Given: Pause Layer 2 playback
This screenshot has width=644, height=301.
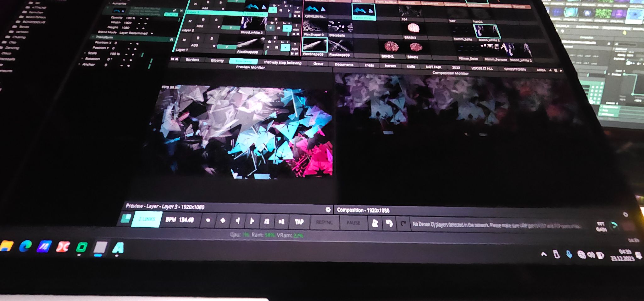Looking at the screenshot, I should coord(278,28).
